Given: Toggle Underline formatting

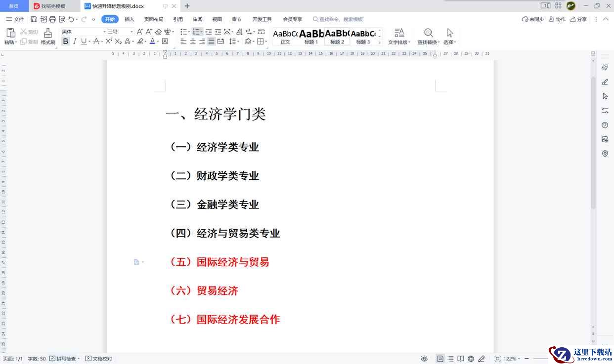Looking at the screenshot, I should pos(84,41).
